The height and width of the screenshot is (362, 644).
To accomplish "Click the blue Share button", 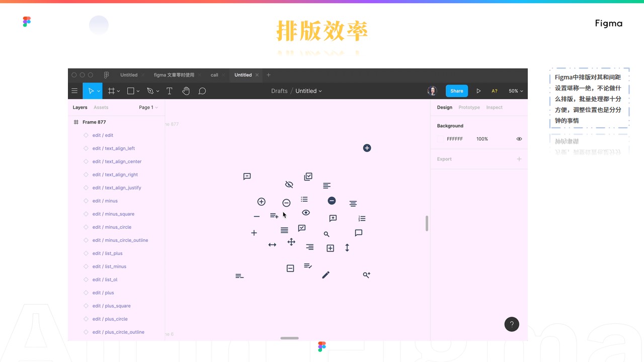I will click(x=456, y=91).
